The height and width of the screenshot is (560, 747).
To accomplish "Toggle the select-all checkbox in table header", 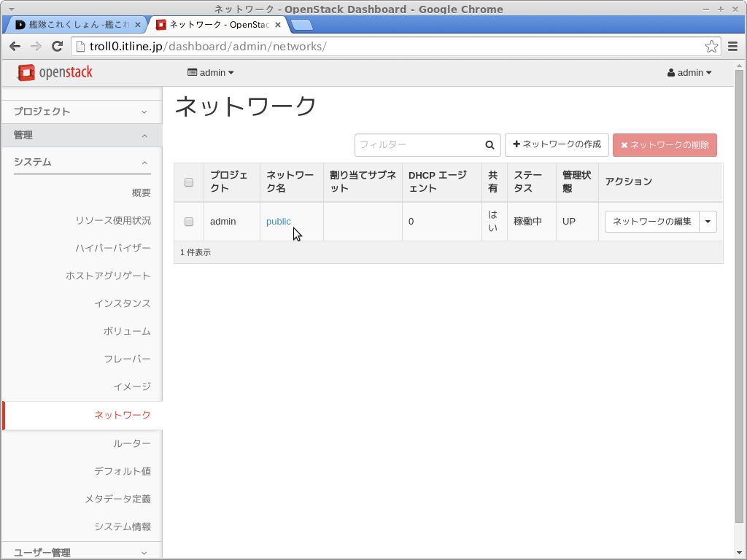I will [189, 182].
